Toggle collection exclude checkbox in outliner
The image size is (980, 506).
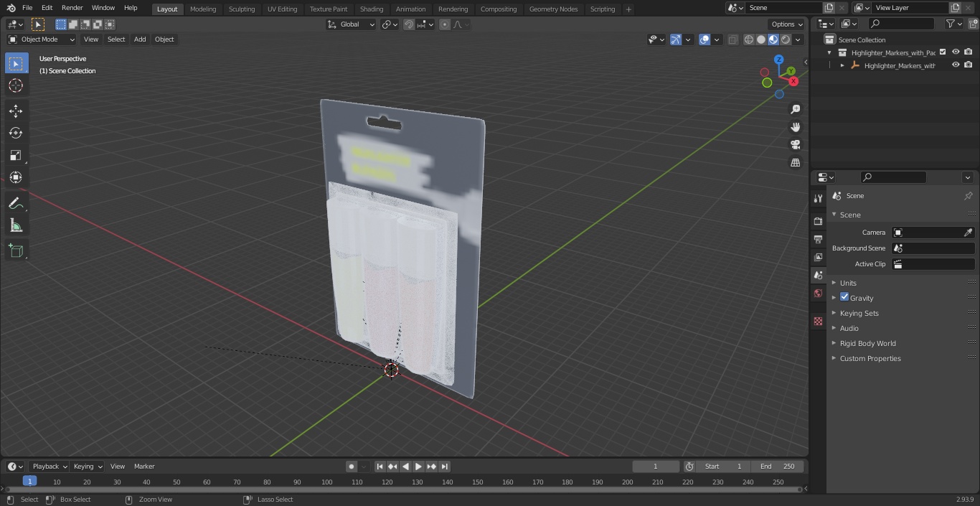click(943, 52)
